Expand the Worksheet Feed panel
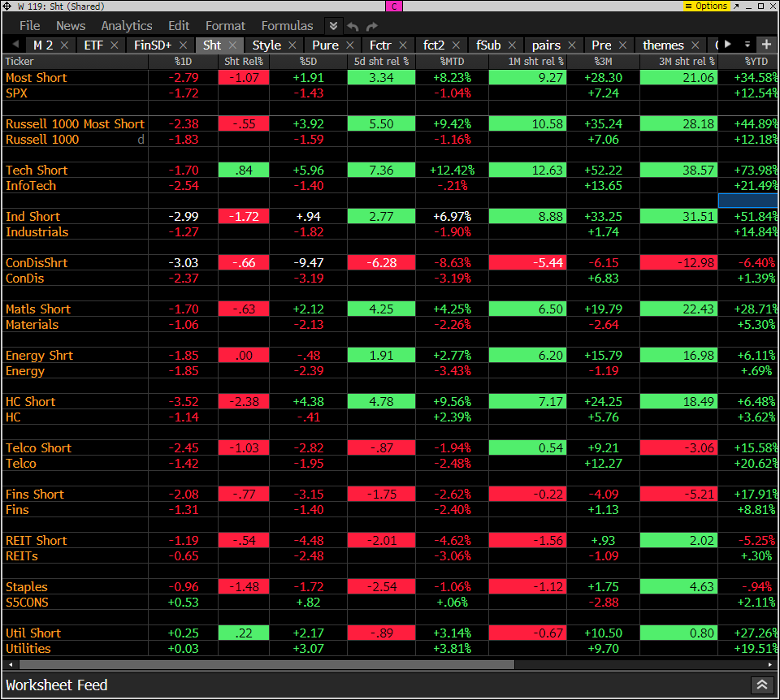This screenshot has height=700, width=780. point(761,685)
